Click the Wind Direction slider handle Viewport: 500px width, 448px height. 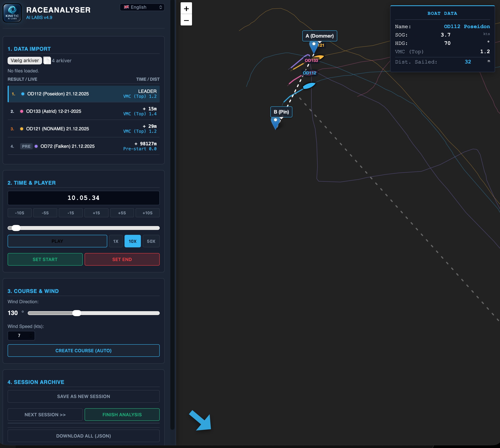click(x=77, y=313)
